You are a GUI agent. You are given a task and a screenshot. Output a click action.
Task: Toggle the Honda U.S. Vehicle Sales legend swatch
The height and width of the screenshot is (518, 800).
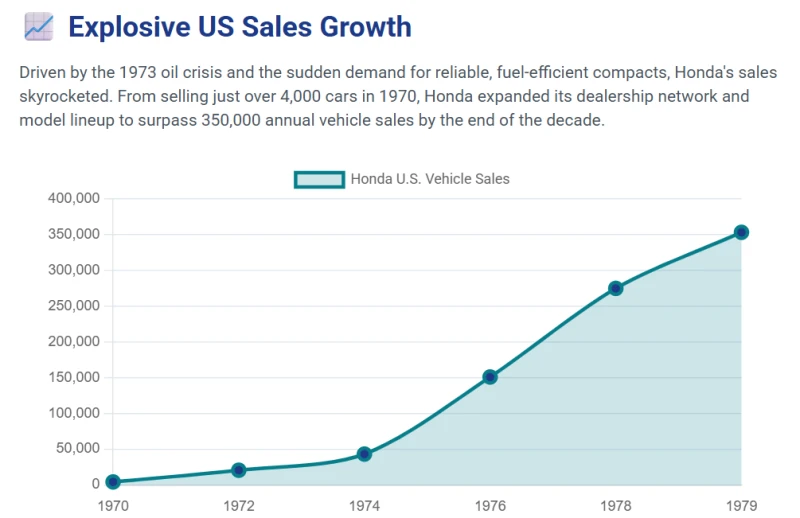pyautogui.click(x=319, y=180)
